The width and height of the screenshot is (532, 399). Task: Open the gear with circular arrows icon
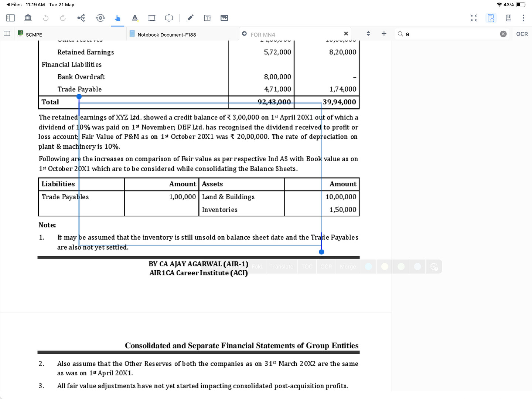click(x=100, y=18)
